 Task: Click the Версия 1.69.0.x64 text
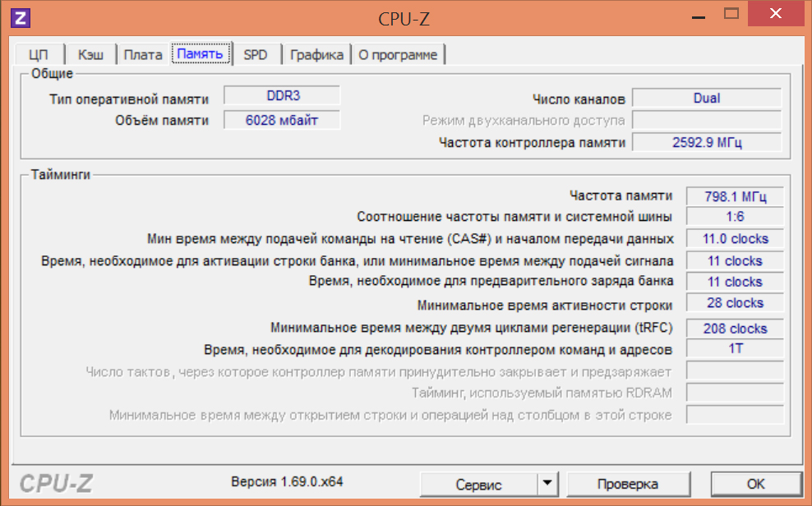click(x=287, y=481)
